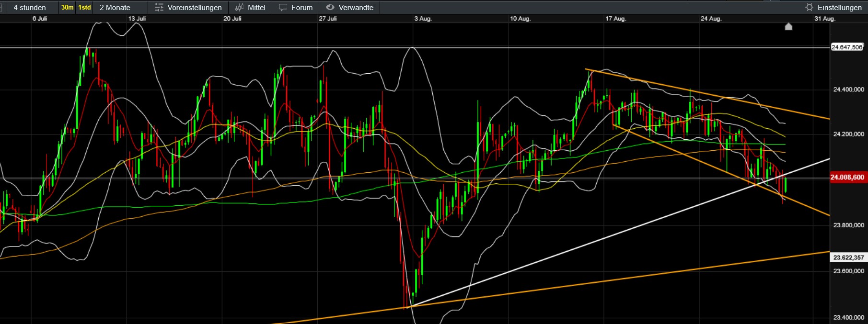
Task: Click the 20 Juli date label
Action: pos(232,19)
